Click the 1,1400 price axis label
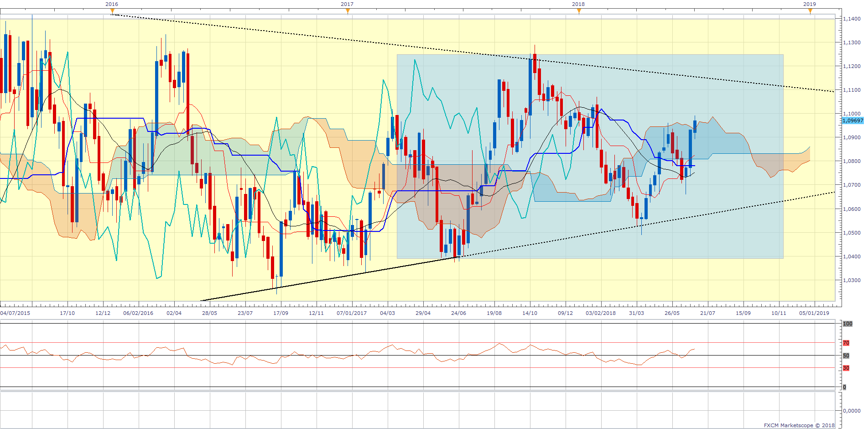Viewport: 868px width, 429px height. click(852, 19)
